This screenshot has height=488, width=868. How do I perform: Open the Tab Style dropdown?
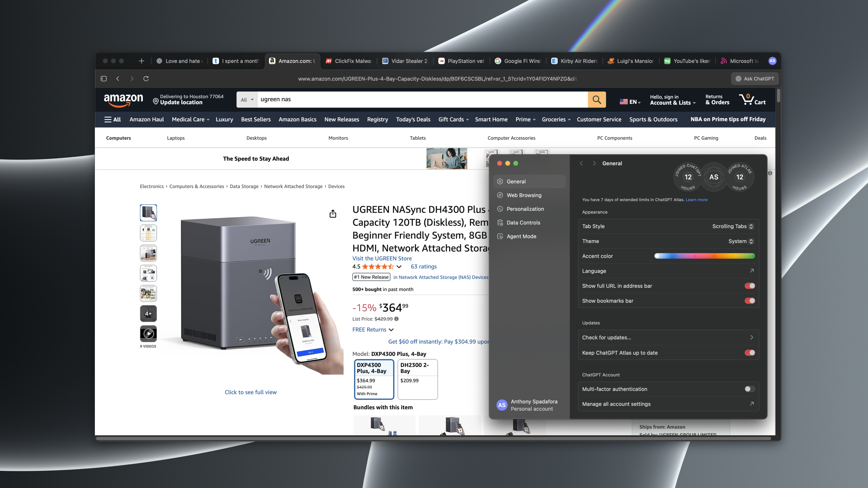pos(733,226)
